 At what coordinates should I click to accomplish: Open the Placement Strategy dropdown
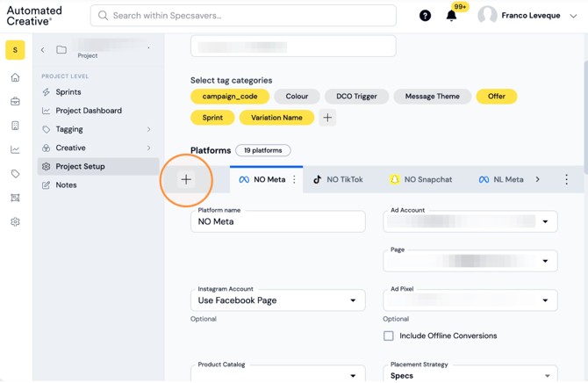pos(470,374)
